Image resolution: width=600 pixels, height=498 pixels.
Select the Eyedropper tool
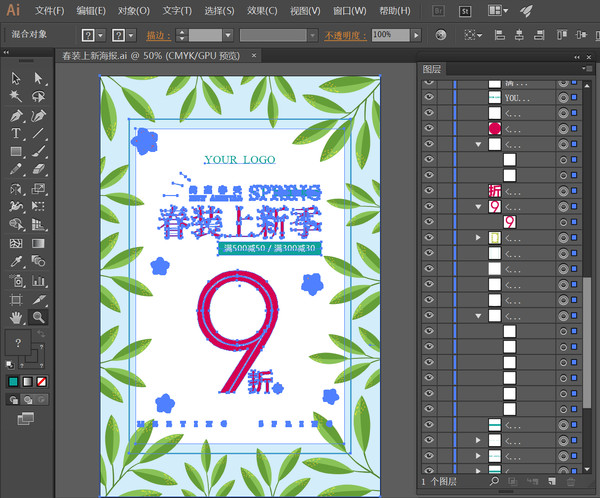(16, 261)
